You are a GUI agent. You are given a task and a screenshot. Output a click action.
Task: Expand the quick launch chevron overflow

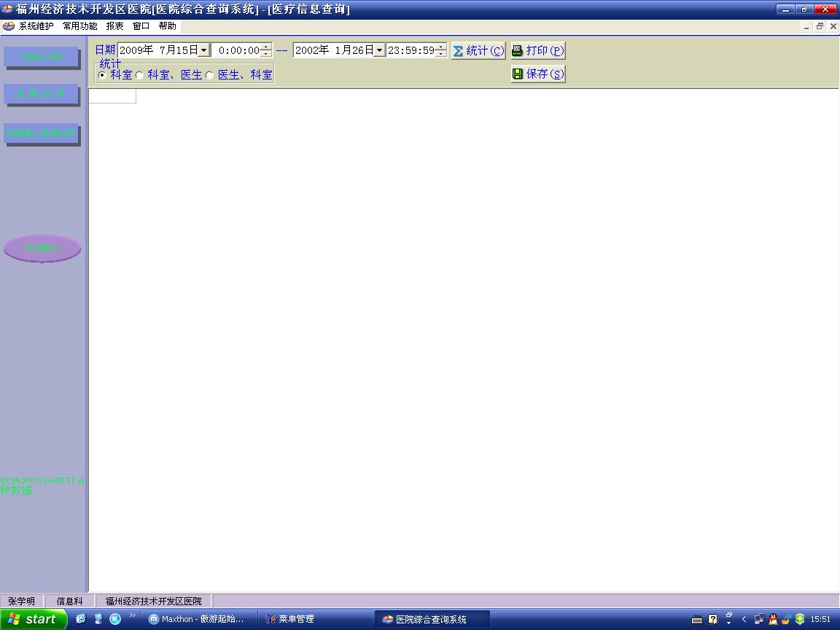(132, 615)
